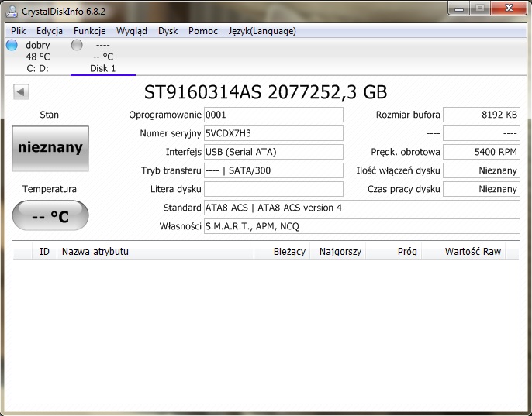Viewport: 532px width, 416px height.
Task: Open the Język(Language) menu
Action: coord(262,31)
